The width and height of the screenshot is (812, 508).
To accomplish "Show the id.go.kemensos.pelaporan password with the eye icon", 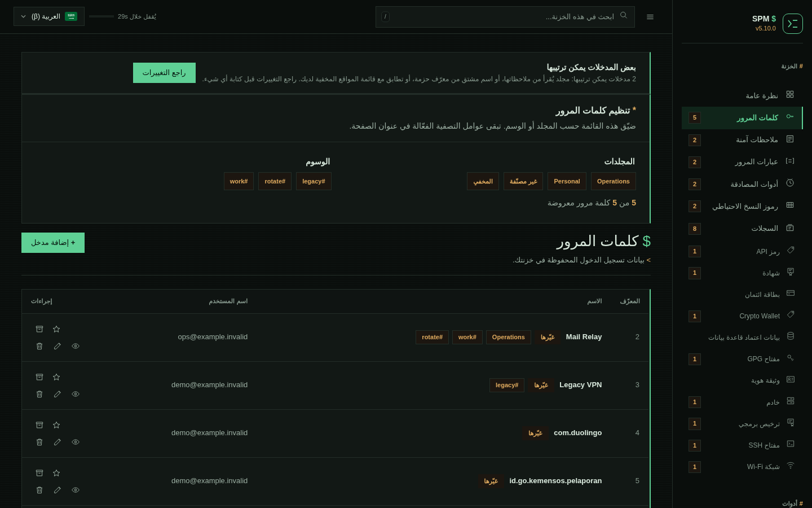I will (76, 490).
